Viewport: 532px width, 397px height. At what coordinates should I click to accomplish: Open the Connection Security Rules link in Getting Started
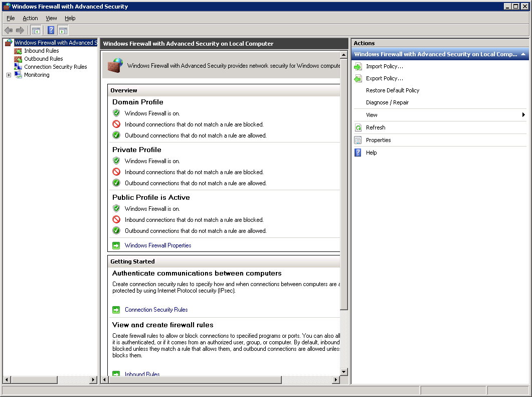point(156,310)
